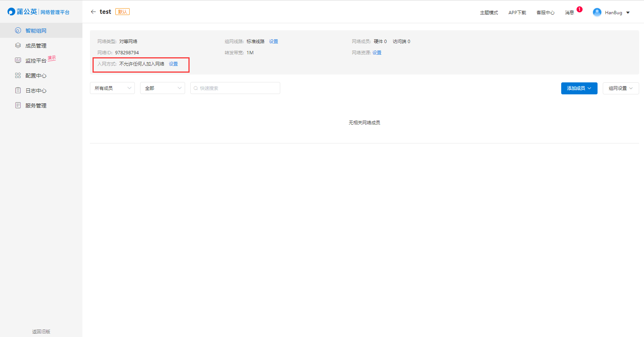Click the back arrow beside test

[93, 12]
